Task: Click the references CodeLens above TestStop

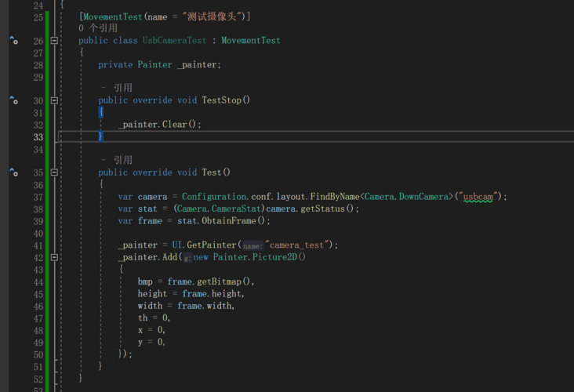Action: [116, 88]
